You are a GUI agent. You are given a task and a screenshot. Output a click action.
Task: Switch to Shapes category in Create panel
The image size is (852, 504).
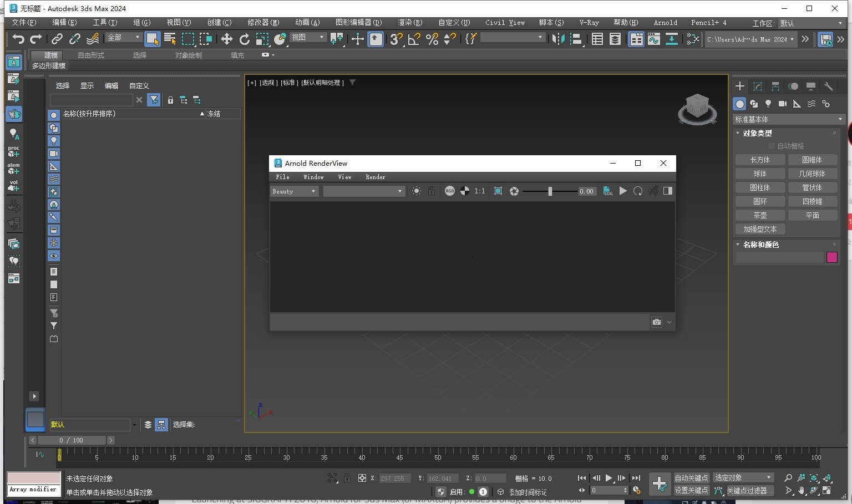point(754,104)
